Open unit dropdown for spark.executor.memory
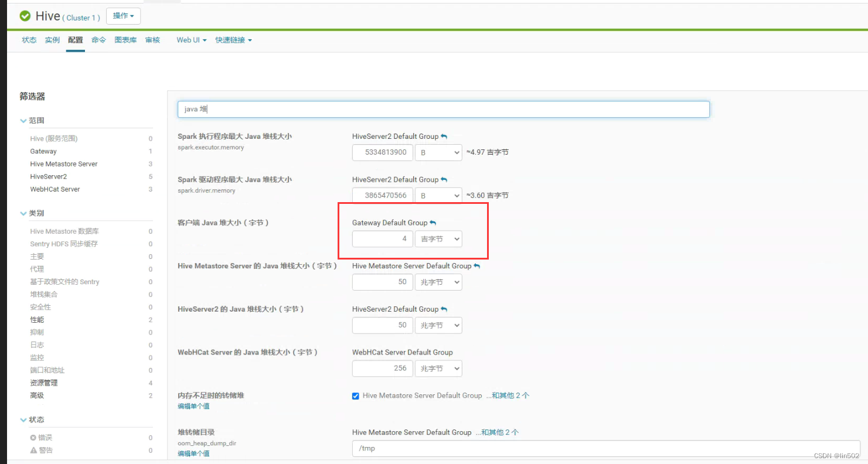The width and height of the screenshot is (868, 464). click(438, 152)
